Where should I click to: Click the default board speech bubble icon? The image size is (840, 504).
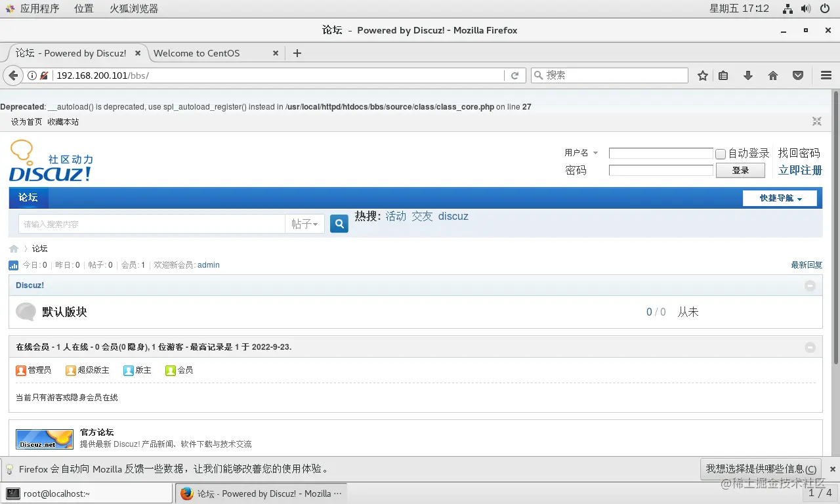pos(26,312)
